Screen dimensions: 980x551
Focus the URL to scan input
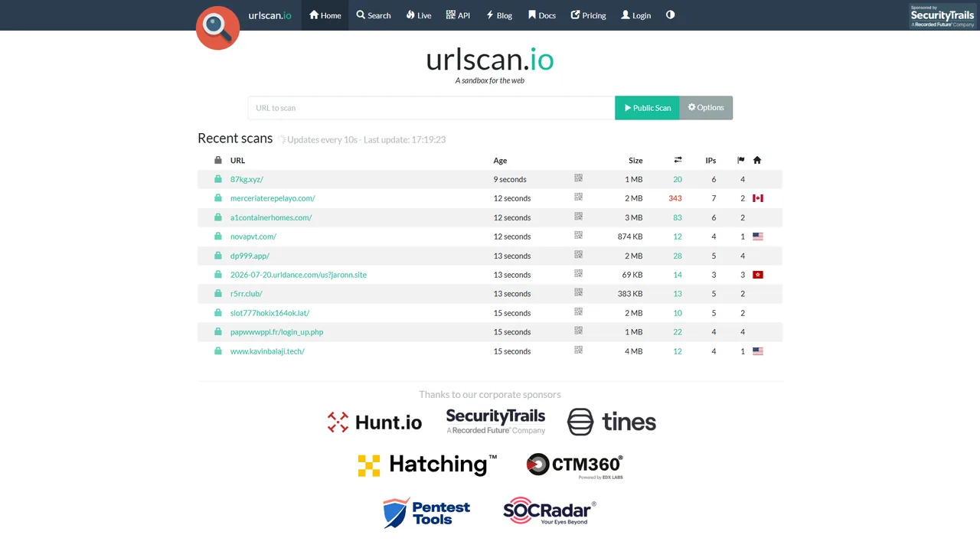pyautogui.click(x=431, y=108)
